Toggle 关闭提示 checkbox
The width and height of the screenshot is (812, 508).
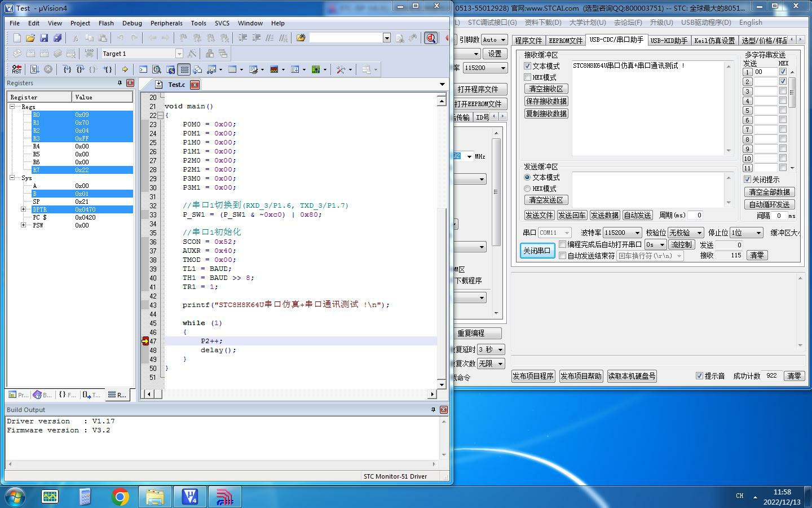pyautogui.click(x=748, y=179)
